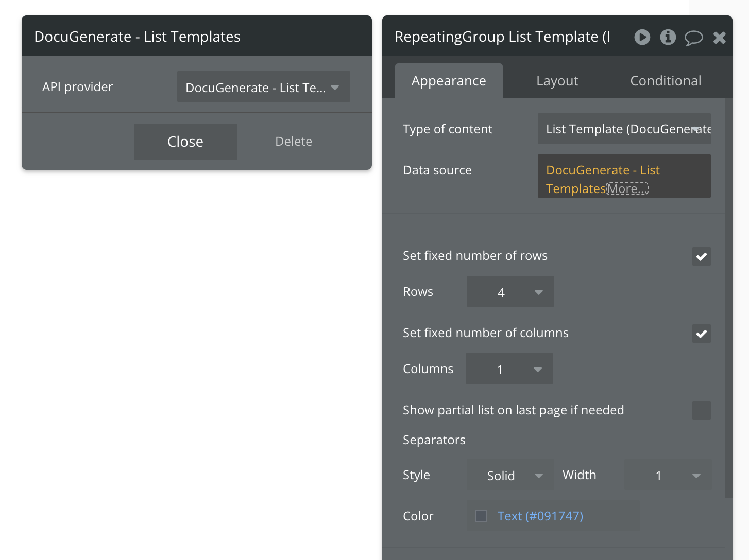Viewport: 749px width, 560px height.
Task: Close the RepeatingGroup property editor
Action: click(x=720, y=38)
